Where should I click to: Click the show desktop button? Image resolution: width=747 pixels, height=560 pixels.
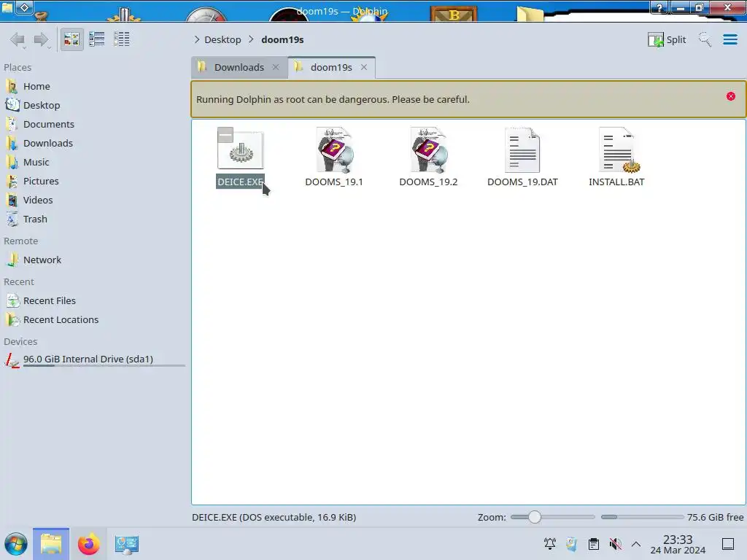(x=727, y=544)
